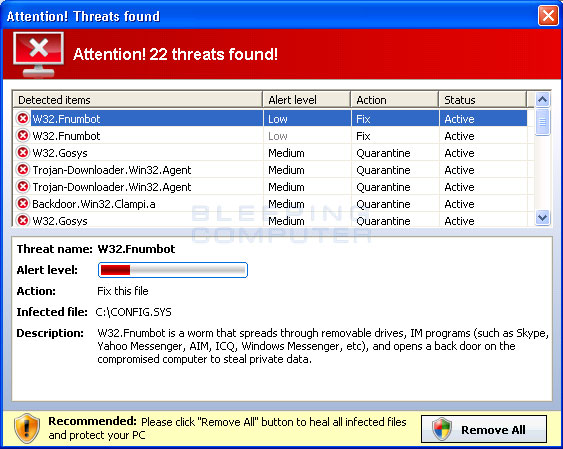The image size is (563, 449).
Task: Click red X icon of first W32.Gosys
Action: [23, 153]
